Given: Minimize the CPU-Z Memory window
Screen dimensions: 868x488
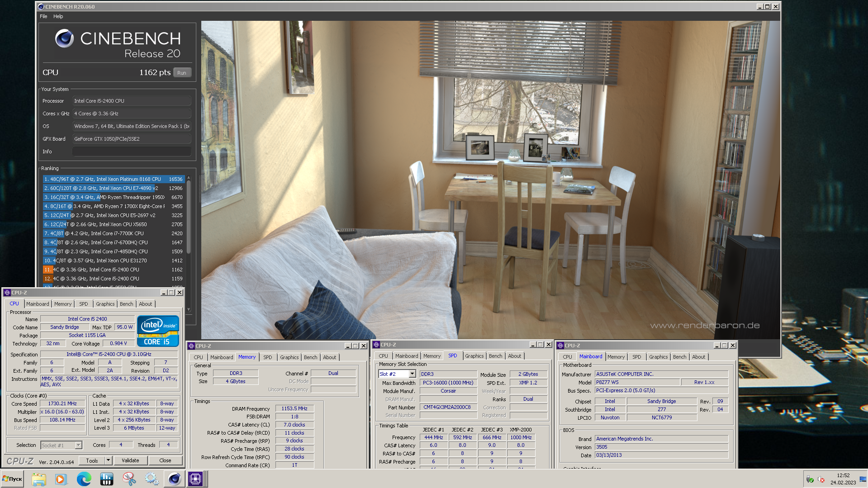Looking at the screenshot, I should click(348, 346).
